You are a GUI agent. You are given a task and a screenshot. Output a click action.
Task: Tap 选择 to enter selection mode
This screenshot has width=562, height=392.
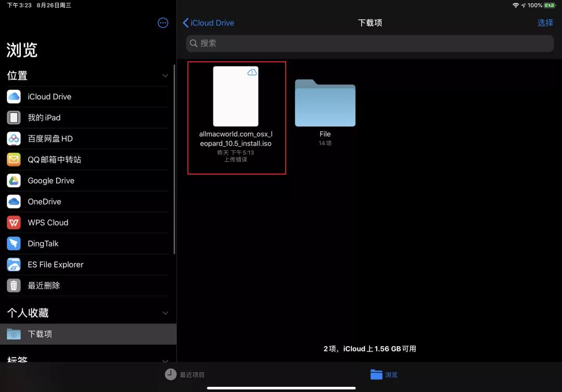click(545, 23)
